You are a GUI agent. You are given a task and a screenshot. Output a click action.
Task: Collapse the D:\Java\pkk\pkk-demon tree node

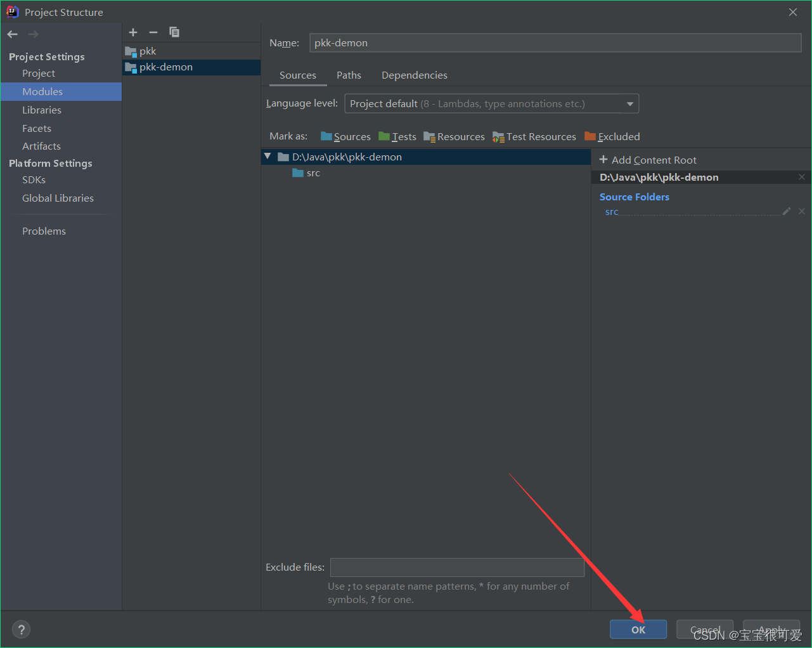pyautogui.click(x=267, y=156)
